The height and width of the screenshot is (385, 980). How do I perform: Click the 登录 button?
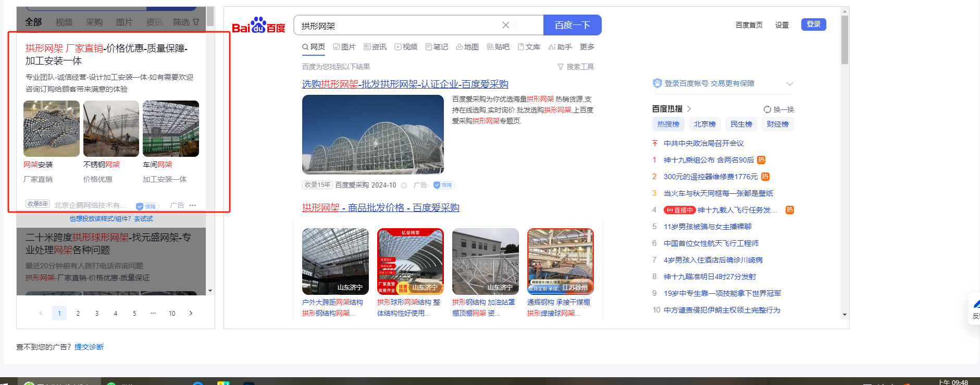[813, 24]
